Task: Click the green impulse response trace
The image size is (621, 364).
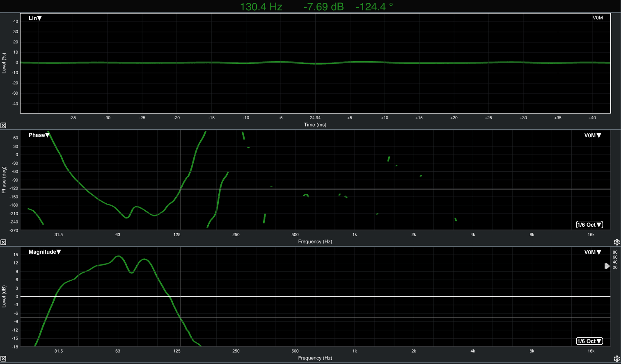Action: pyautogui.click(x=315, y=63)
